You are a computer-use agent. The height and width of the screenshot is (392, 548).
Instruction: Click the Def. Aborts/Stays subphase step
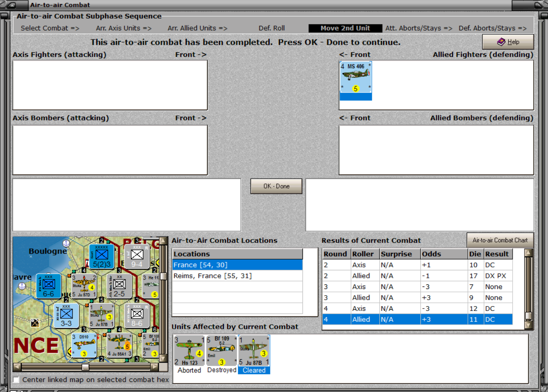click(492, 28)
